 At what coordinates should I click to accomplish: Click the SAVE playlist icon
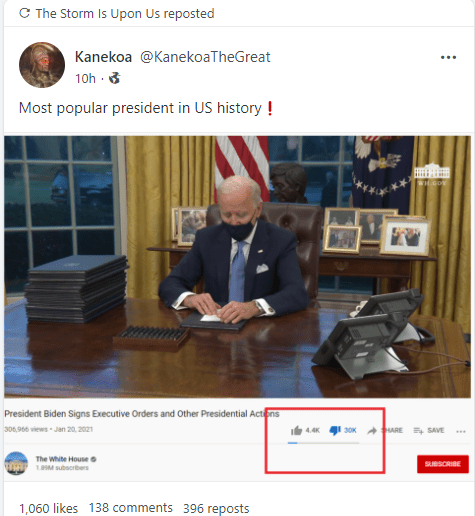pyautogui.click(x=418, y=431)
